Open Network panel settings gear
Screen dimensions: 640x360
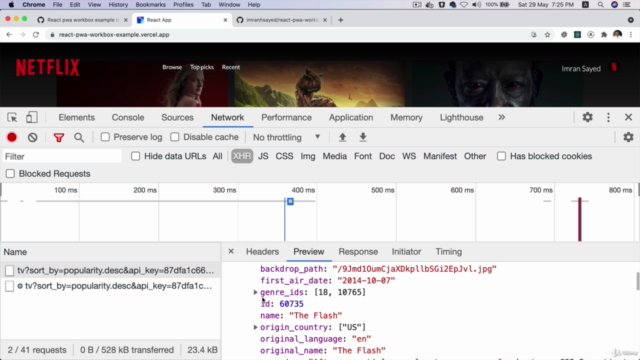point(628,138)
